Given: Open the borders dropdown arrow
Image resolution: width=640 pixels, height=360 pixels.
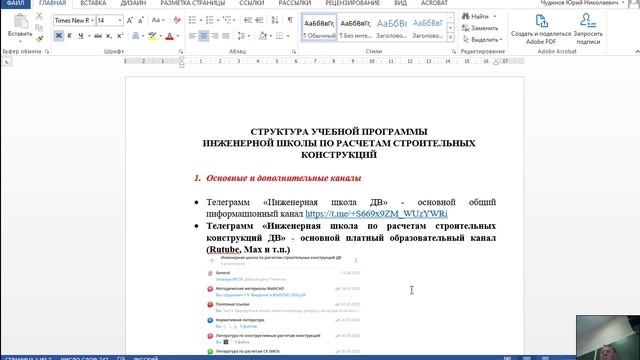Looking at the screenshot, I should 288,36.
